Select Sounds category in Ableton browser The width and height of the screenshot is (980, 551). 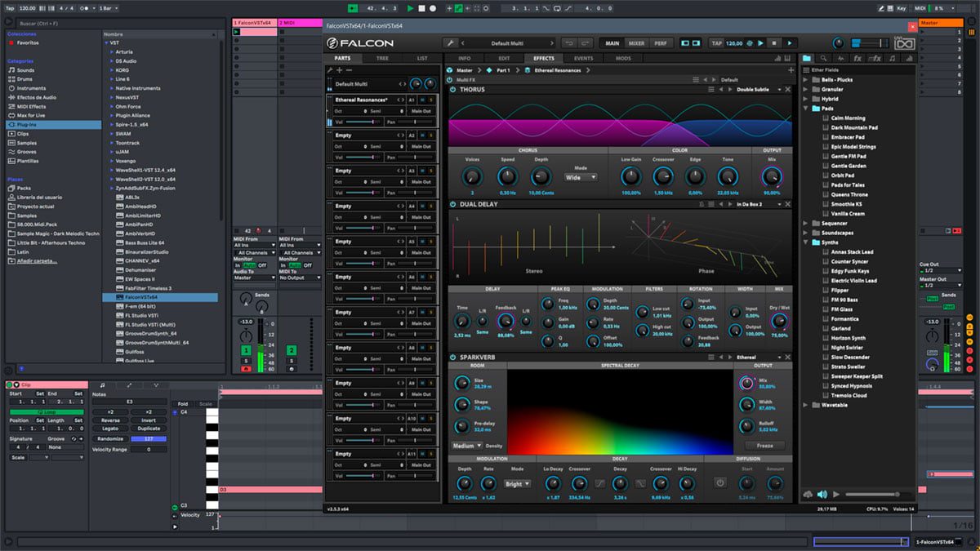(x=25, y=70)
